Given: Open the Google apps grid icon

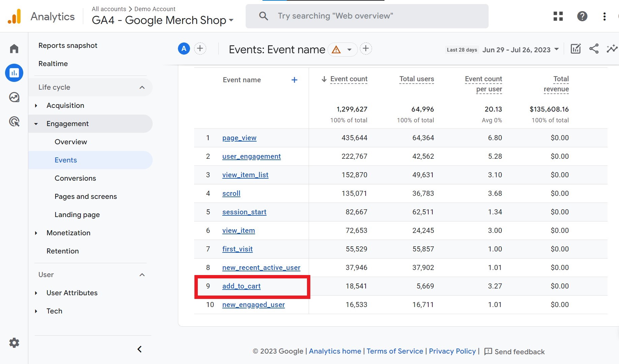Looking at the screenshot, I should (558, 16).
